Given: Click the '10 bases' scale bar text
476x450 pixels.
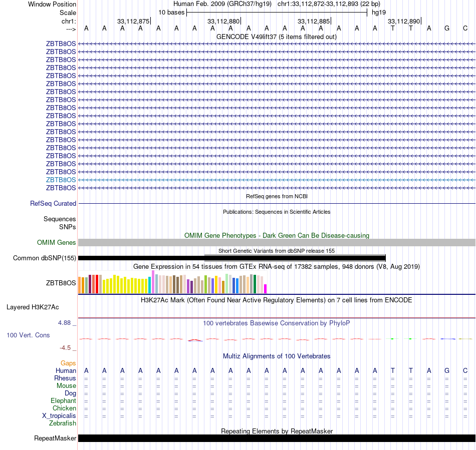Looking at the screenshot, I should (171, 13).
